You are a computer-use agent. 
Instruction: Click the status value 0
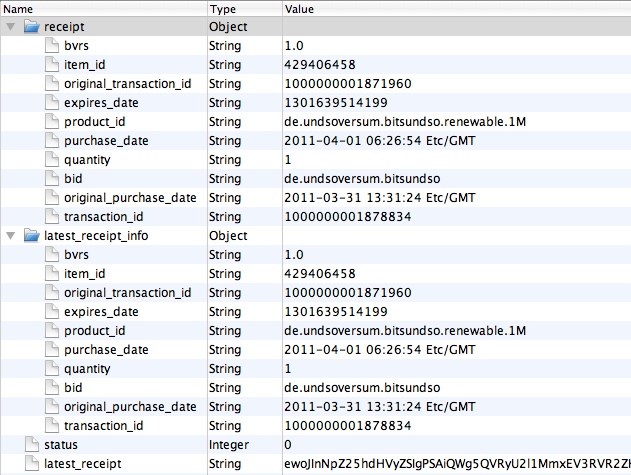tap(288, 444)
